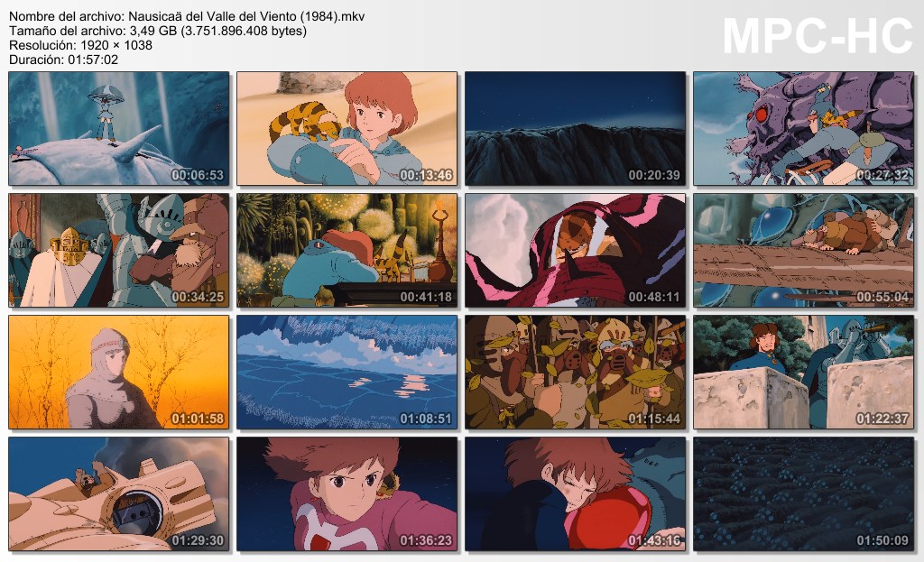Select the blue lake frame 01:08:51
Viewport: 924px width, 562px height.
[x=347, y=373]
